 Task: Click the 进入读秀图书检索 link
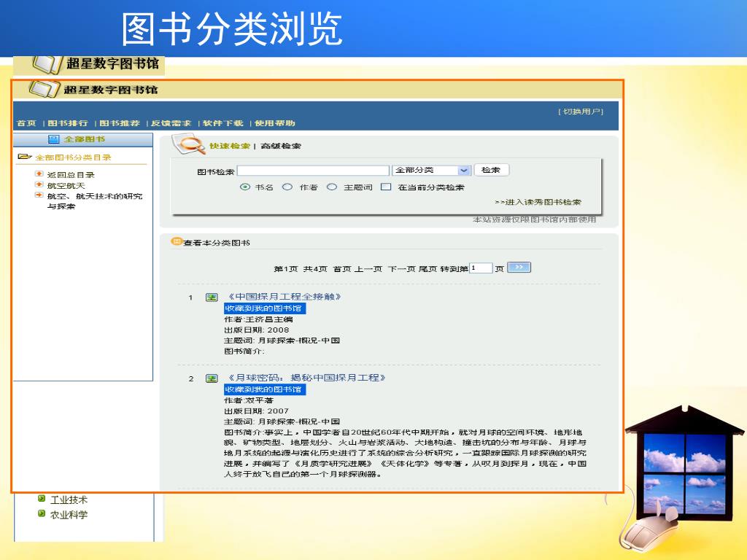538,202
